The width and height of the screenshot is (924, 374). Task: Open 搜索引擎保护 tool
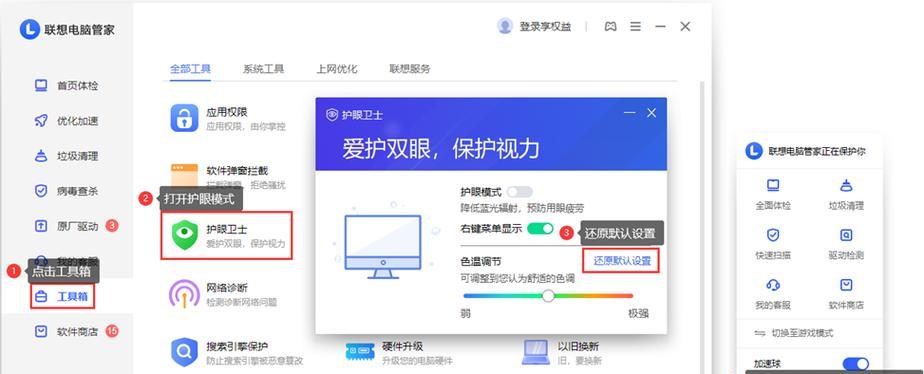pyautogui.click(x=237, y=352)
